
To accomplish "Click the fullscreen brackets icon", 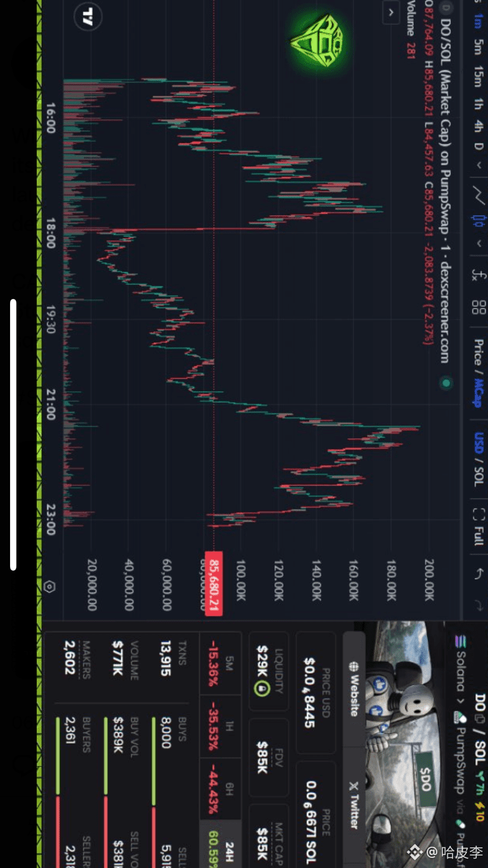I will point(479,514).
